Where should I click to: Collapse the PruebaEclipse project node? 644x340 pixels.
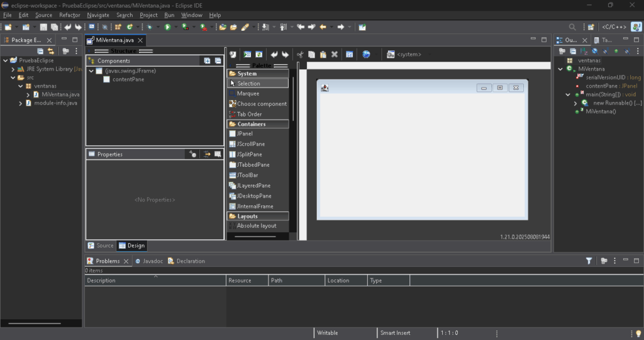click(5, 60)
